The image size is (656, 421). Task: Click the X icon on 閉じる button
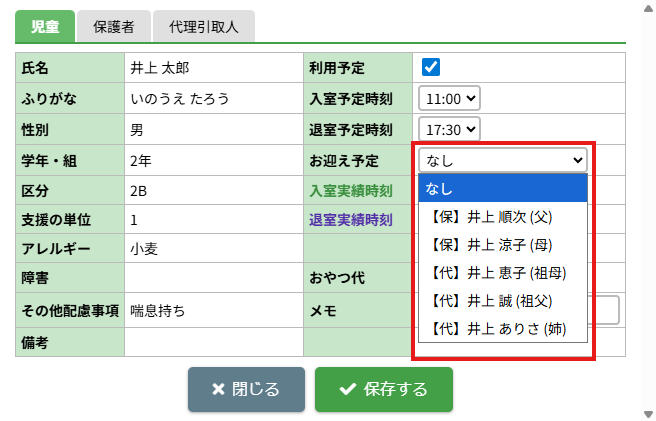[219, 390]
